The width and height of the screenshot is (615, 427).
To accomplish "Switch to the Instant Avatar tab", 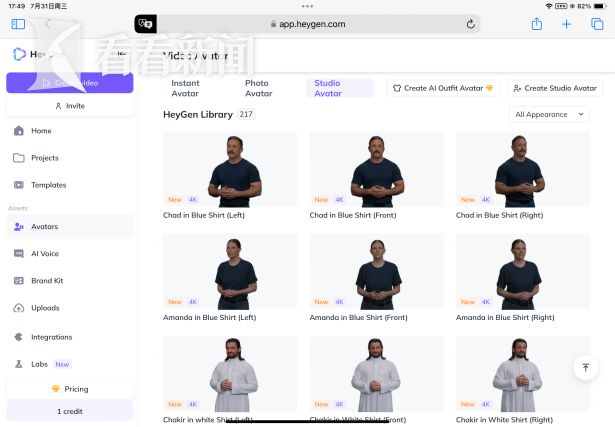I will click(x=185, y=88).
